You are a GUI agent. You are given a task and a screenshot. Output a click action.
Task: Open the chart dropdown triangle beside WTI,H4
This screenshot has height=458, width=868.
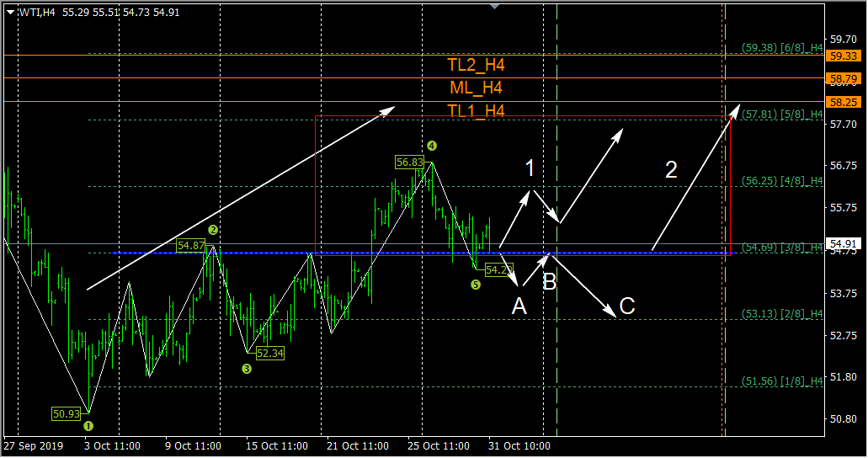point(10,12)
